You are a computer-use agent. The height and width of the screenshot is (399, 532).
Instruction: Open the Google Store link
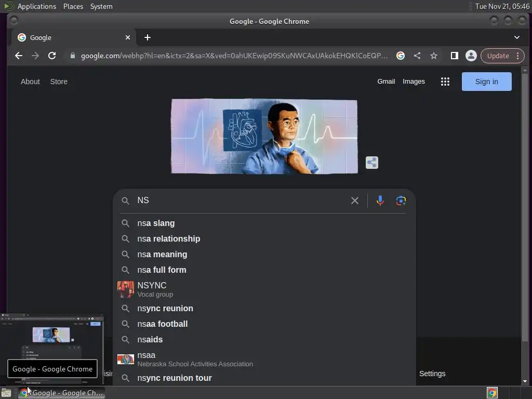[59, 82]
